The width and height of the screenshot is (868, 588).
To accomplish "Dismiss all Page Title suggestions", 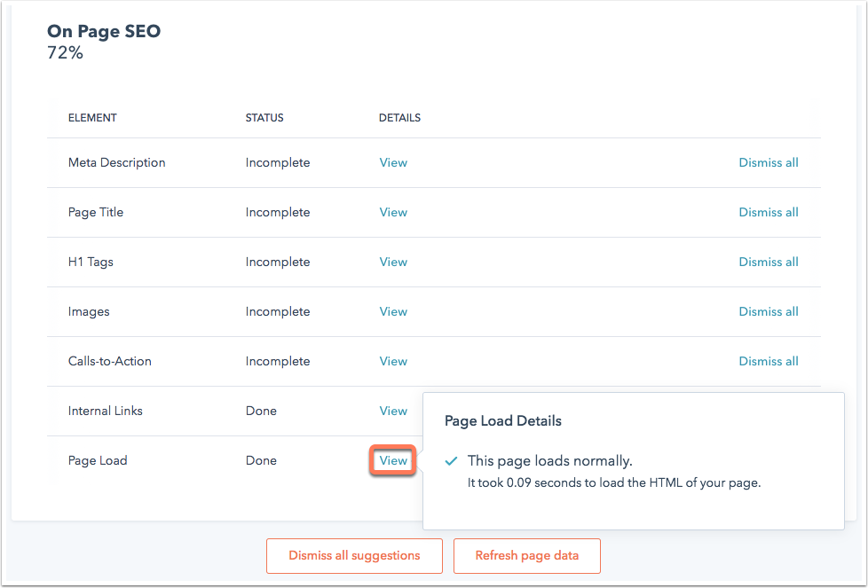I will tap(769, 213).
